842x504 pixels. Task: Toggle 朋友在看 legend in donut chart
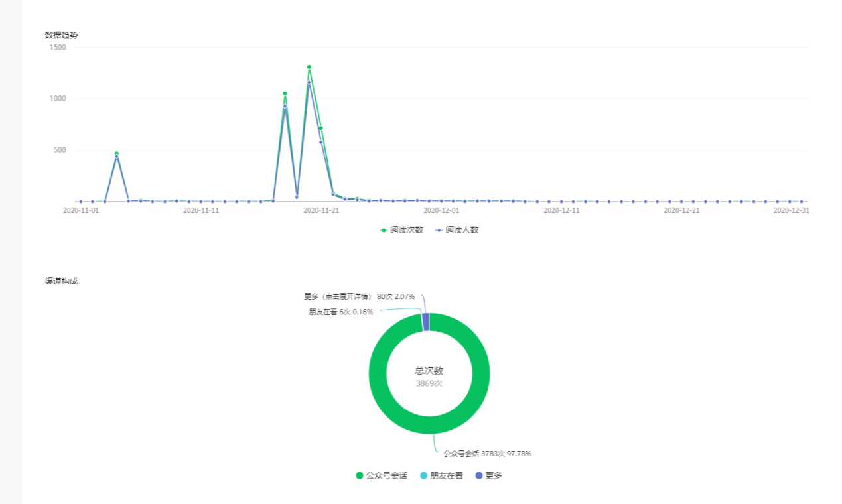[442, 475]
